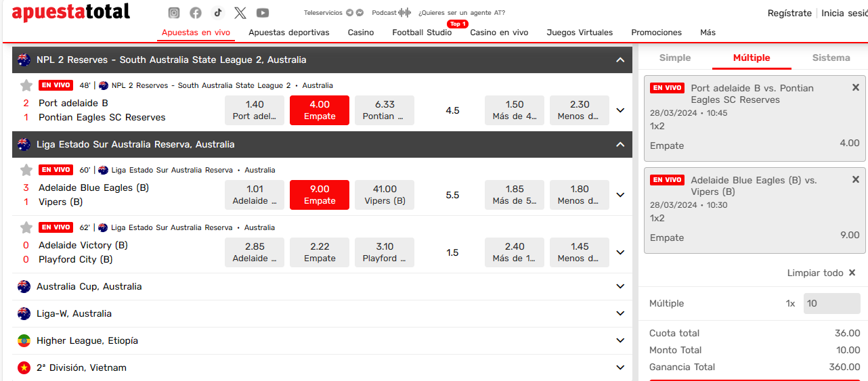Screen dimensions: 868x381
Task: Click the Australia flag of NPL 2 Reserves header
Action: (x=24, y=60)
